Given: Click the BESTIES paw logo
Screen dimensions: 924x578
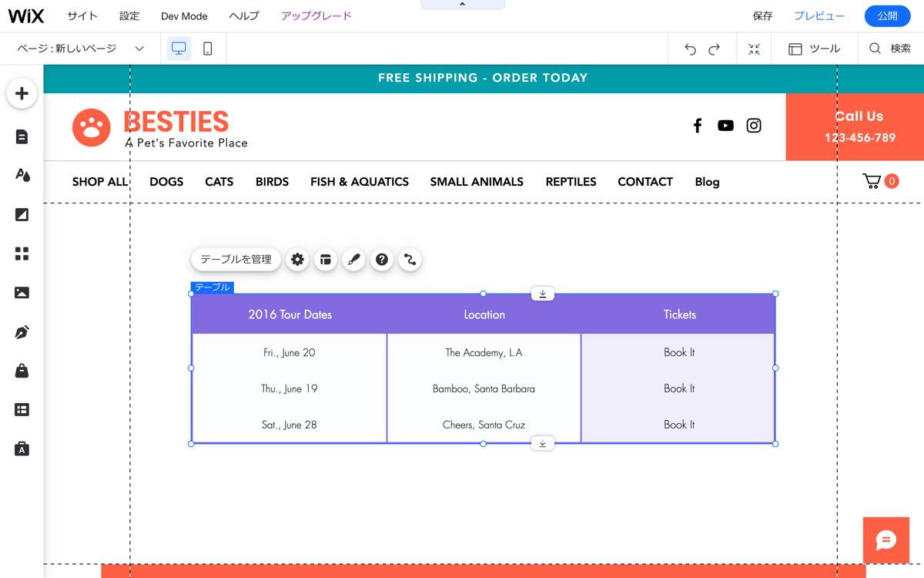Looking at the screenshot, I should (x=92, y=127).
